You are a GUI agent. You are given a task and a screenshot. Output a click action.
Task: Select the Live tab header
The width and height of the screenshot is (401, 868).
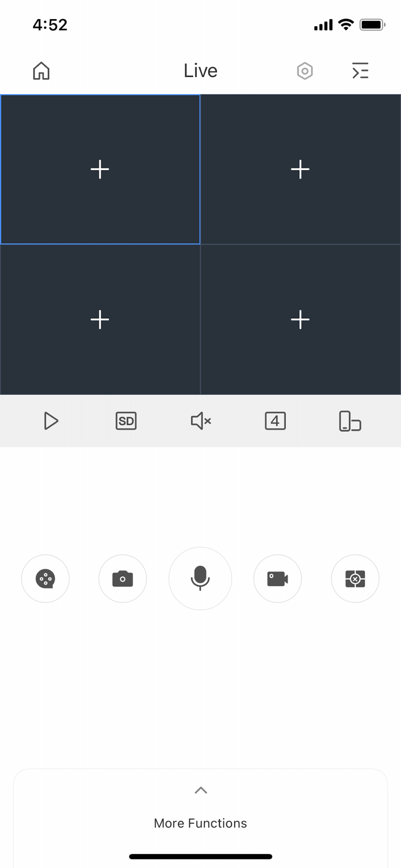tap(200, 71)
